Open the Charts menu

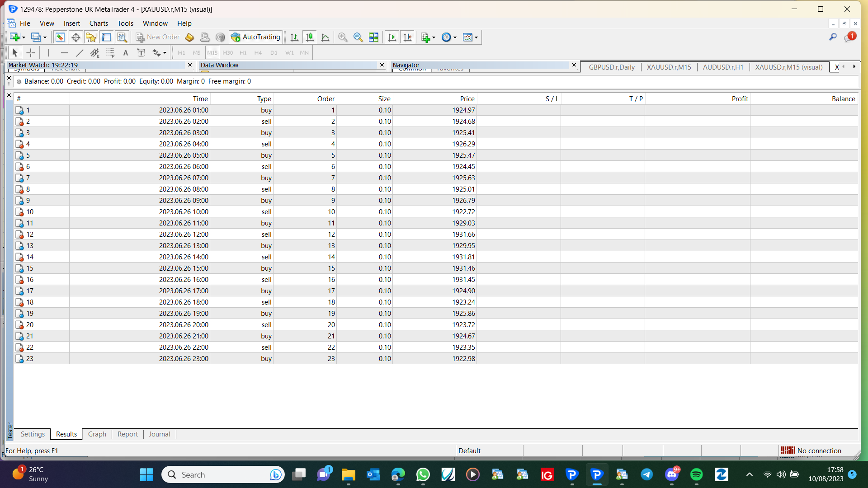99,23
